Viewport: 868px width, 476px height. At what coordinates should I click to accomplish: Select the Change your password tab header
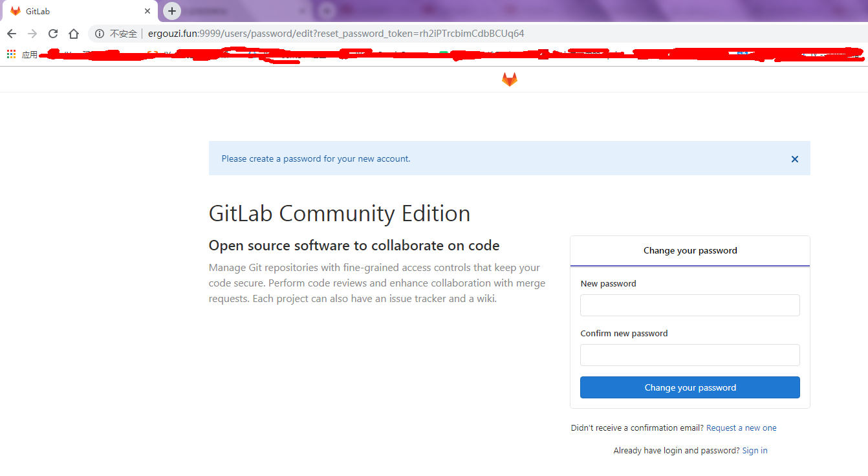pyautogui.click(x=690, y=251)
